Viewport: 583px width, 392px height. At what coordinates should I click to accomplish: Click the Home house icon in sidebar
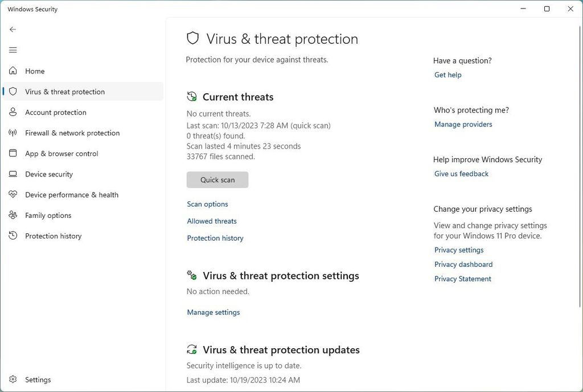click(13, 71)
